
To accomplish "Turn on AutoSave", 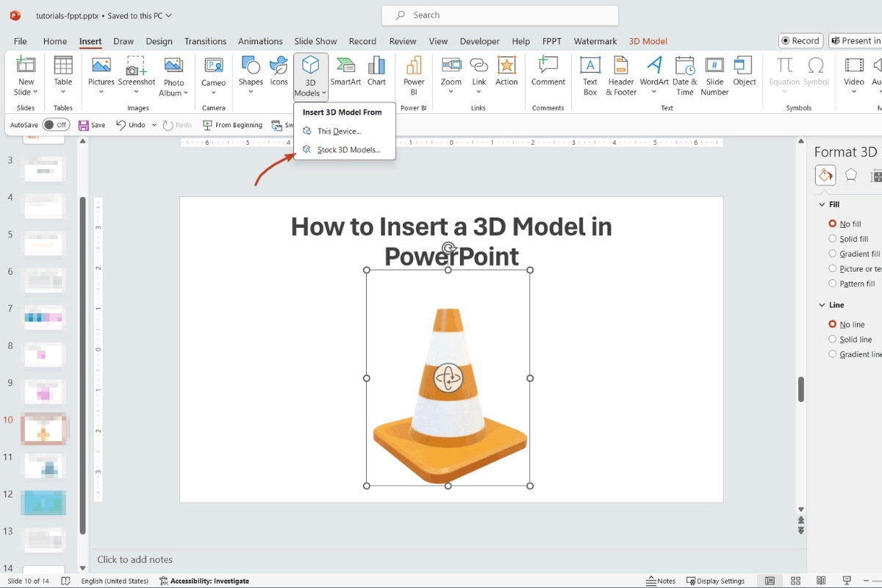I will point(55,124).
